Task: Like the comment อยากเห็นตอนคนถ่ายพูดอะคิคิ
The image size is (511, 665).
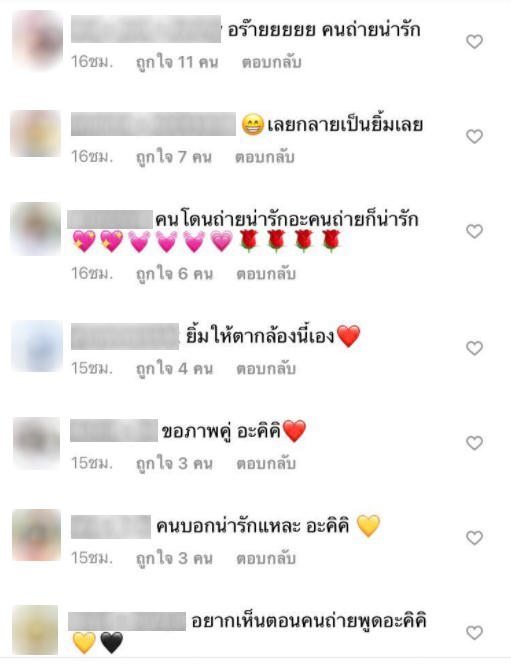Action: pos(474,633)
